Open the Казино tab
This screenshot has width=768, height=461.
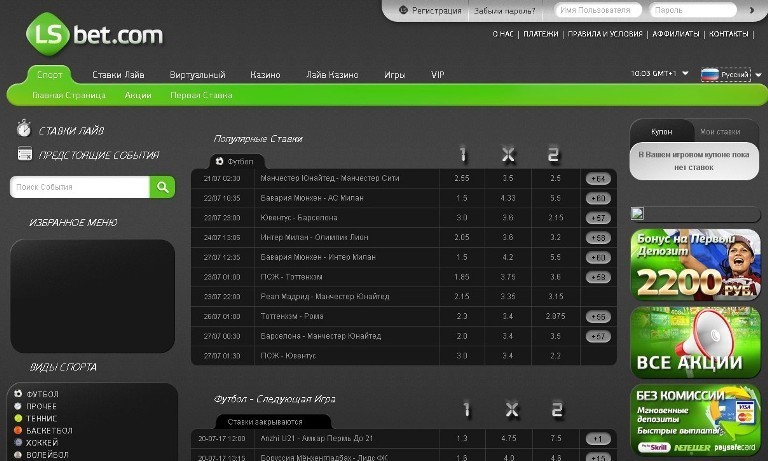point(265,74)
